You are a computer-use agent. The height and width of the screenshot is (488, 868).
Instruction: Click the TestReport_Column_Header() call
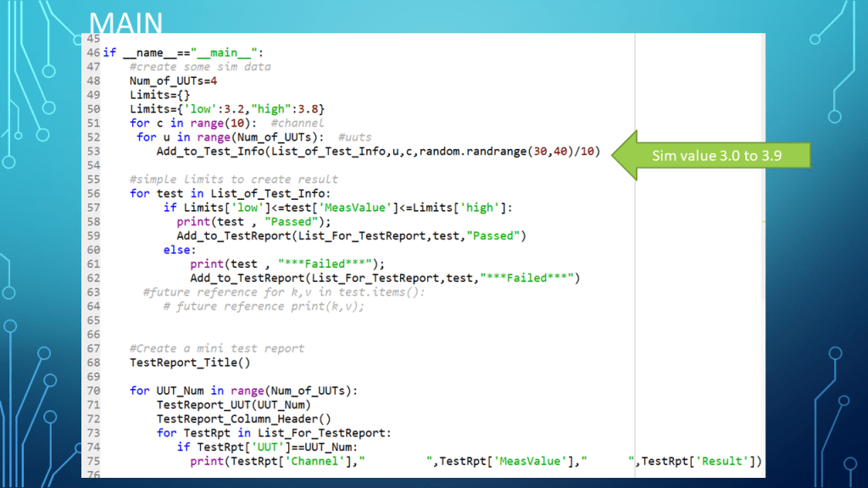(243, 419)
